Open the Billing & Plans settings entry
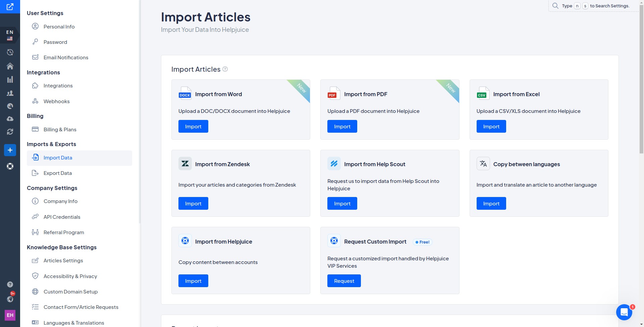This screenshot has width=644, height=327. 60,129
